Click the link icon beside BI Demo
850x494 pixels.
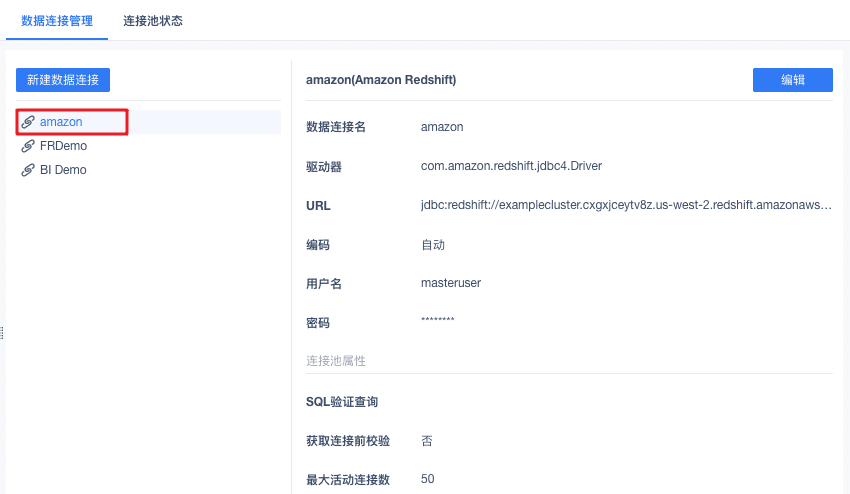(x=28, y=170)
